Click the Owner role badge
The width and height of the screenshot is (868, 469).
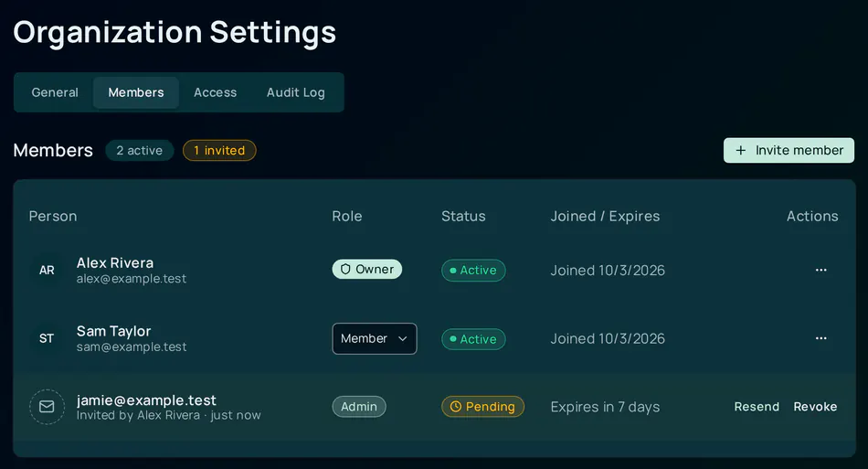367,270
